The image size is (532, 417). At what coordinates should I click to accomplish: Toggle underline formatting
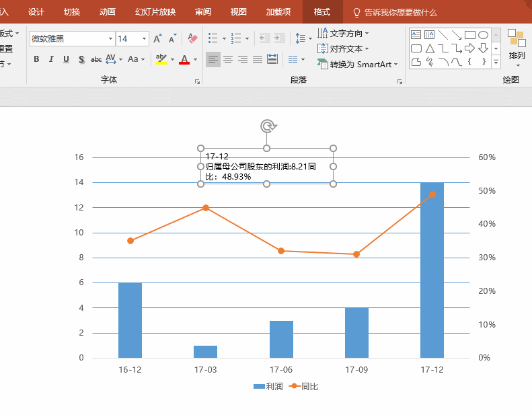66,59
